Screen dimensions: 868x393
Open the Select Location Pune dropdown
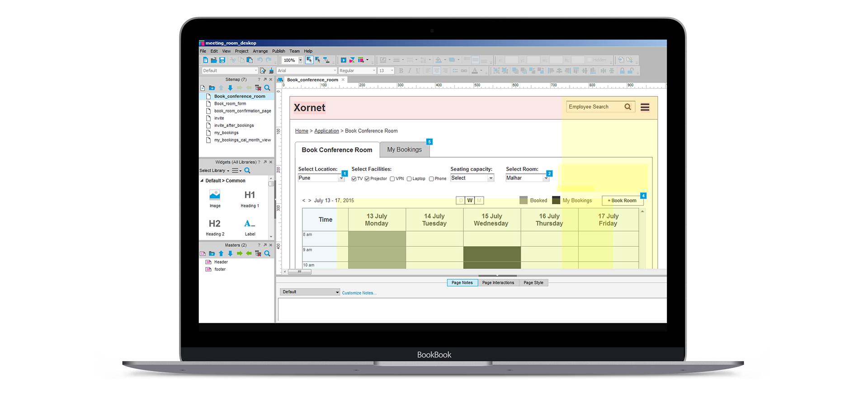[x=321, y=178]
